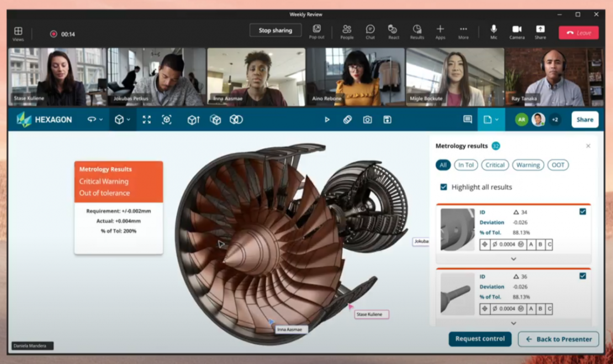The width and height of the screenshot is (613, 364).
Task: Click the camera snapshot icon in Hexagon toolbar
Action: point(368,120)
